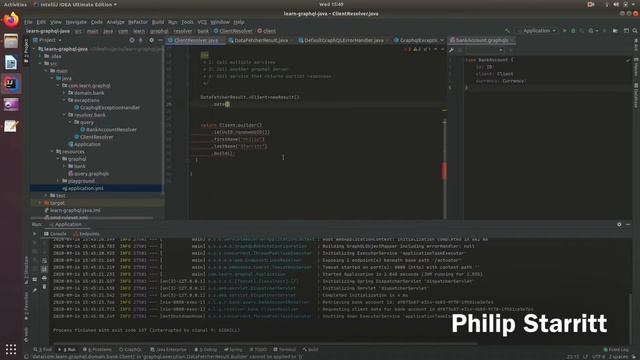Click Activities in the top bar
640x360 pixels.
[x=15, y=4]
